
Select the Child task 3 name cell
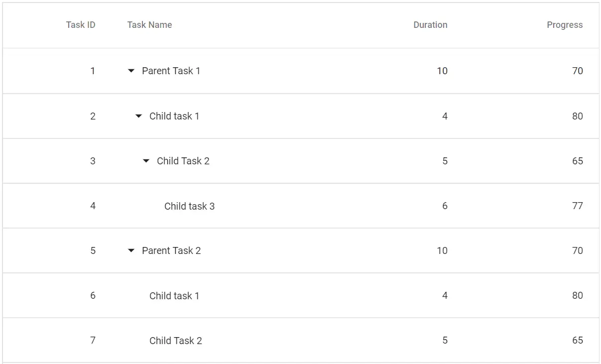tap(189, 206)
